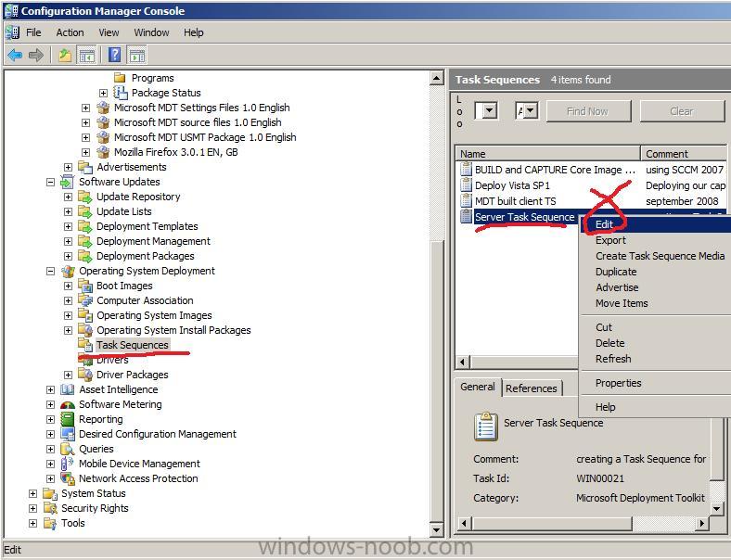Click the Clear button

coord(682,111)
